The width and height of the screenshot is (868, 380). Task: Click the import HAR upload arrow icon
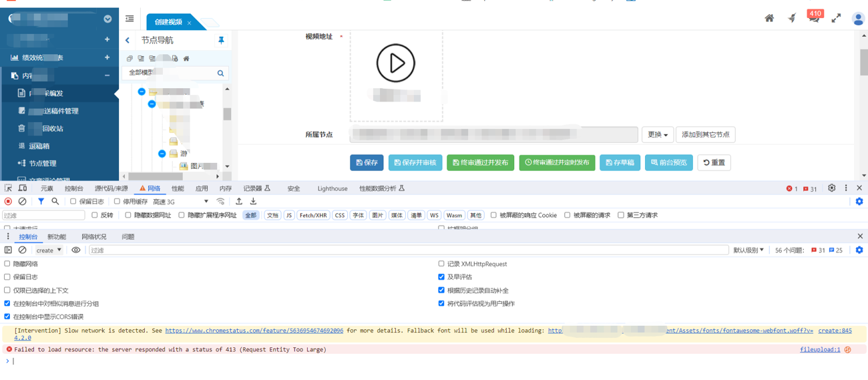click(x=239, y=202)
